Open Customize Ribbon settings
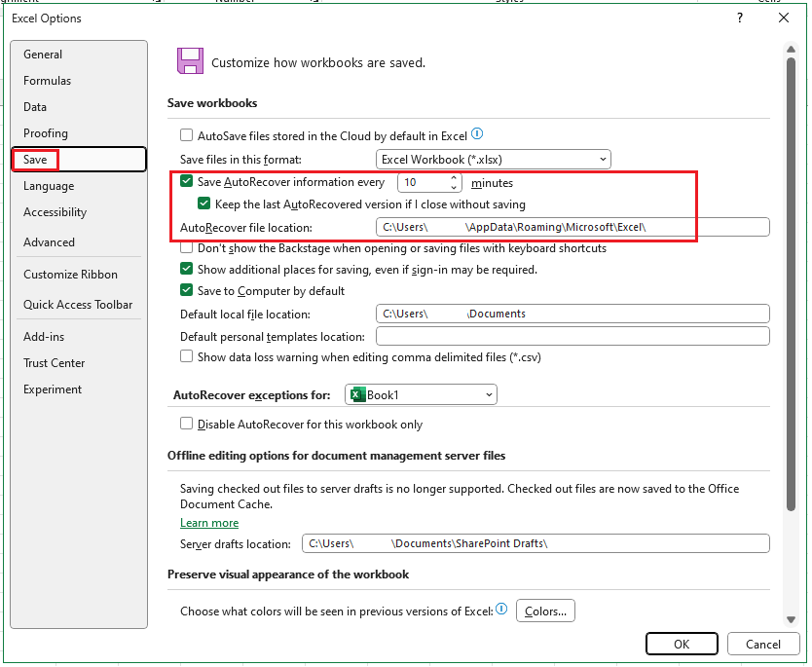The width and height of the screenshot is (812, 667). (79, 275)
